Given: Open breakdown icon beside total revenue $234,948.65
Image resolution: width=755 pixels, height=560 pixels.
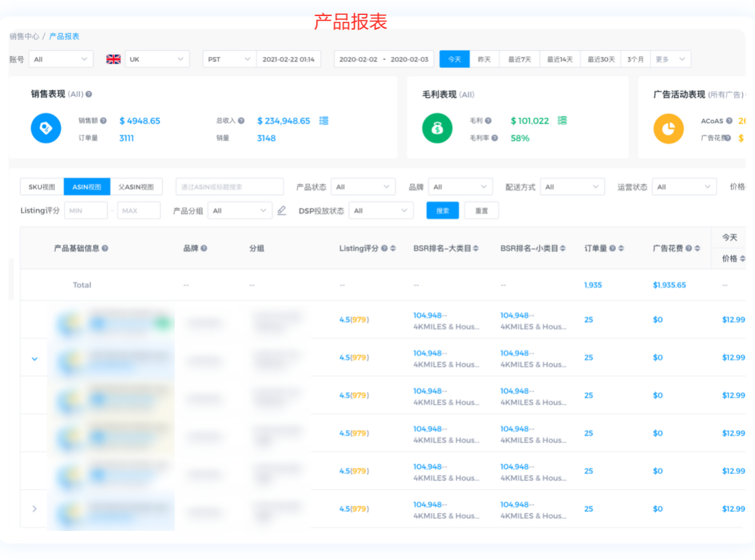Looking at the screenshot, I should 324,121.
